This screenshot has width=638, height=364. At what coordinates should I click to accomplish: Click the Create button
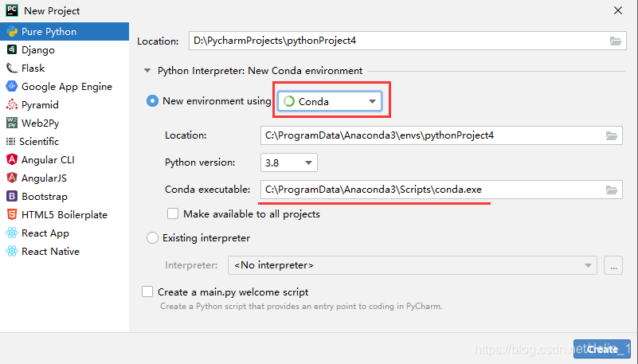[x=602, y=349]
